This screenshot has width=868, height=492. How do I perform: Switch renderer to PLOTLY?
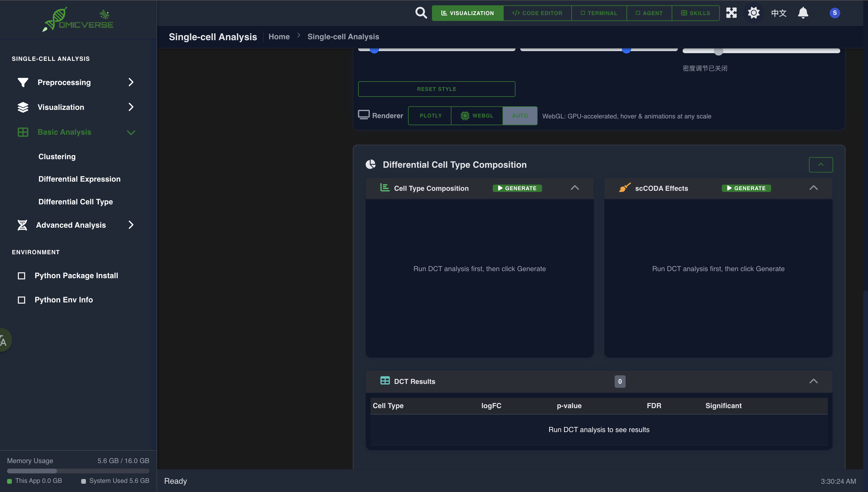pyautogui.click(x=430, y=115)
